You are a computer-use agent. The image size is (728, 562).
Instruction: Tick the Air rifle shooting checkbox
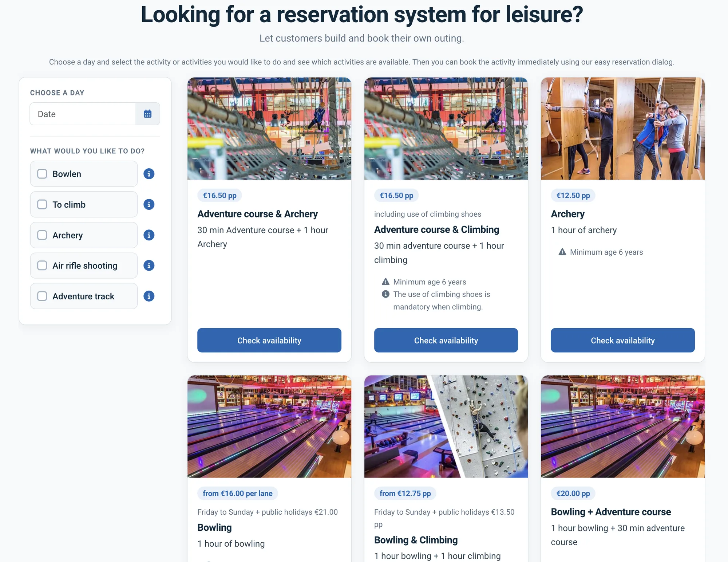[42, 266]
